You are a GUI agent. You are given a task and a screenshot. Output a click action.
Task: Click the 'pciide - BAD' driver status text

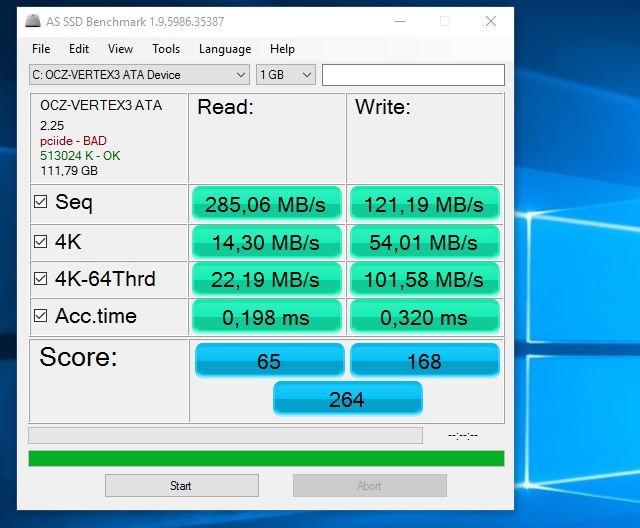[73, 141]
